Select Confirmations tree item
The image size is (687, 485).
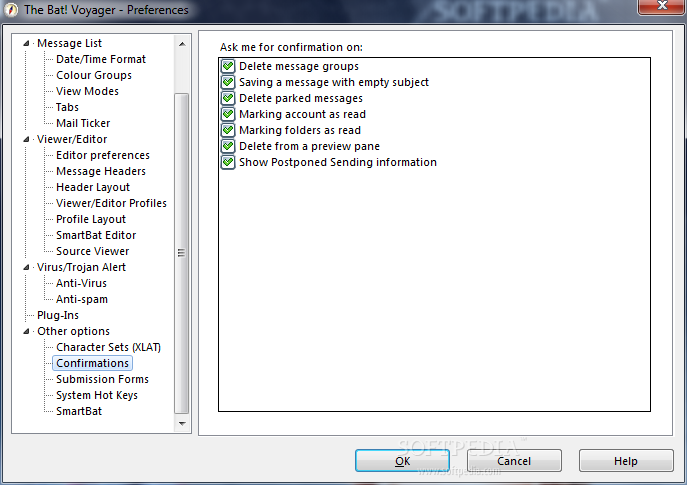(92, 363)
